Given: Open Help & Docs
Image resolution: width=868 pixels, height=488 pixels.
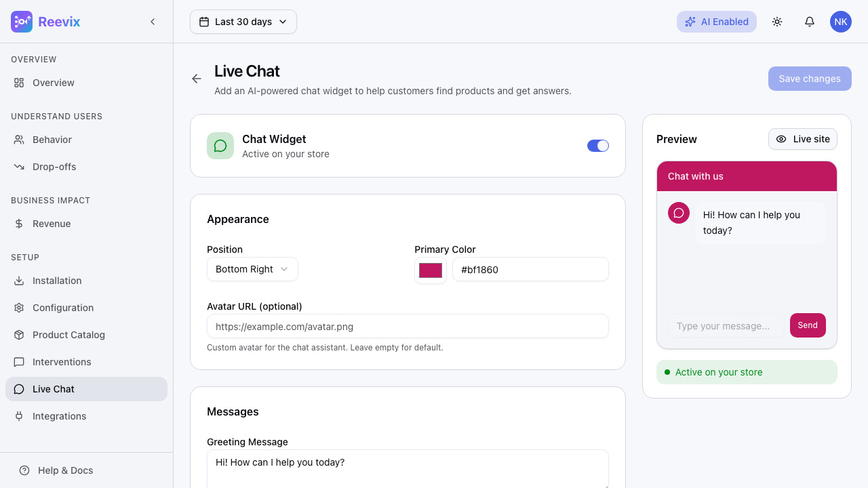Looking at the screenshot, I should pyautogui.click(x=86, y=470).
